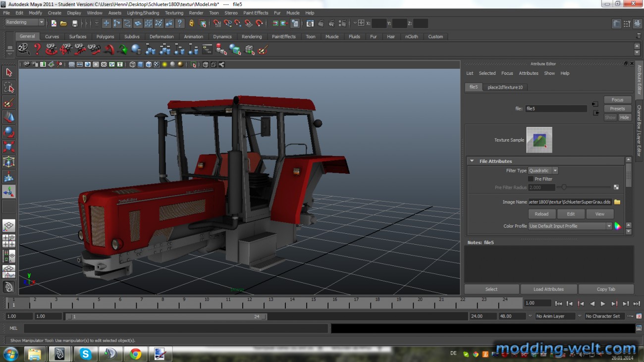Activate the Paint Selection tool

click(x=8, y=103)
